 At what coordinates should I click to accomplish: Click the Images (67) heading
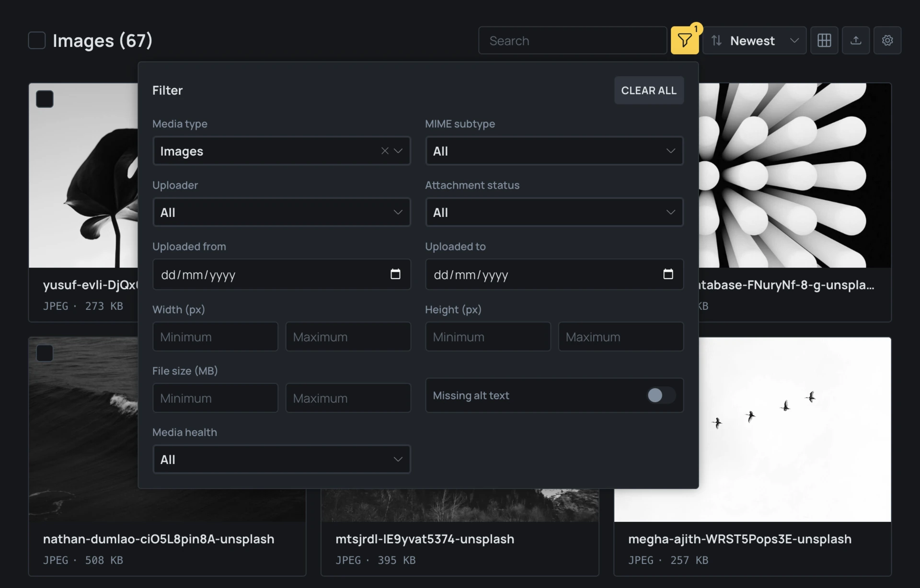click(x=103, y=41)
